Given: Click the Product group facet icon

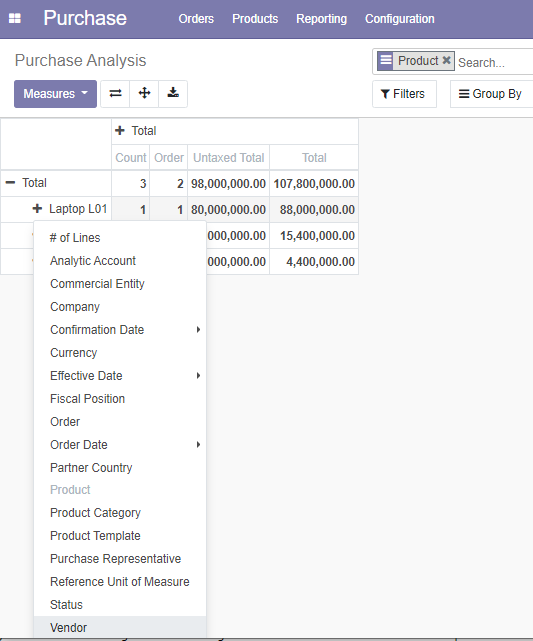Looking at the screenshot, I should 385,61.
